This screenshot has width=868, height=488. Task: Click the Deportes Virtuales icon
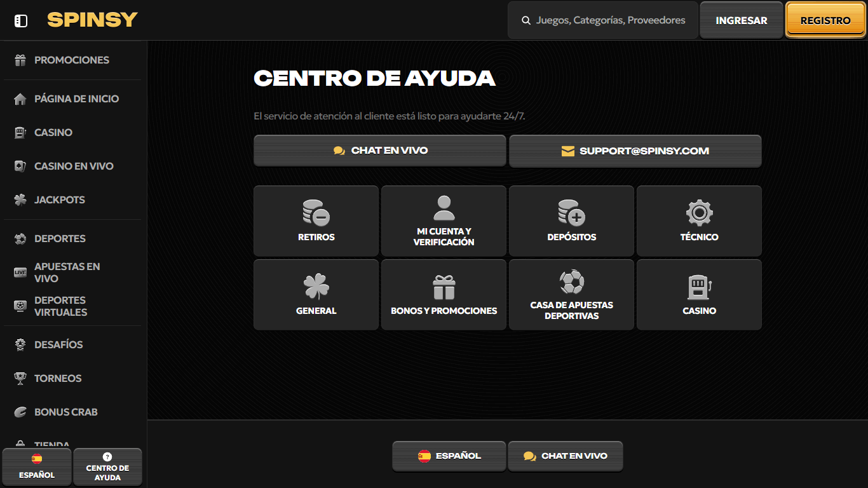click(20, 306)
